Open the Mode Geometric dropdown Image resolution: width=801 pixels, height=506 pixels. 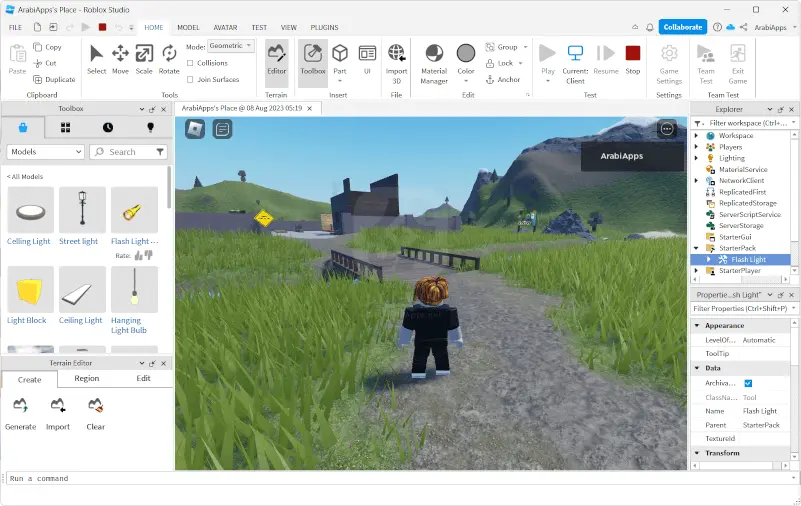coord(231,46)
